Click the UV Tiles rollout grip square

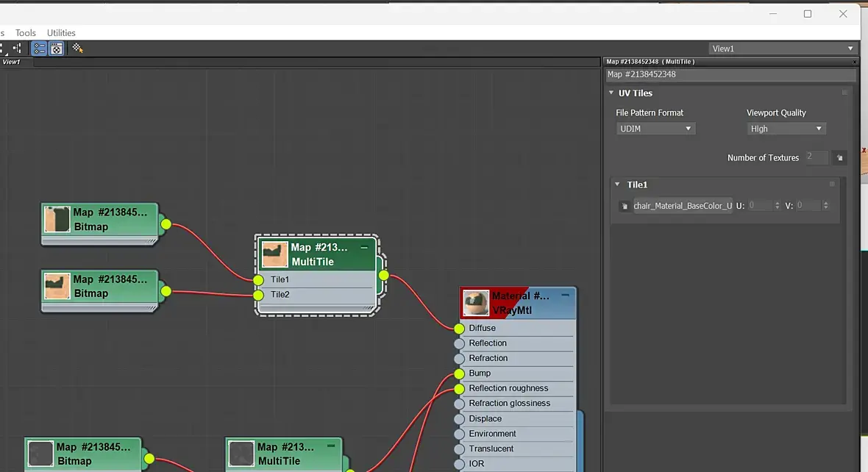(x=844, y=93)
